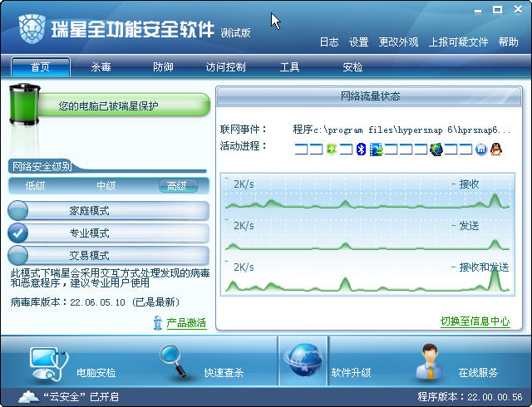This screenshot has width=532, height=407.
Task: Click the 发送 traffic graph
Action: (367, 234)
